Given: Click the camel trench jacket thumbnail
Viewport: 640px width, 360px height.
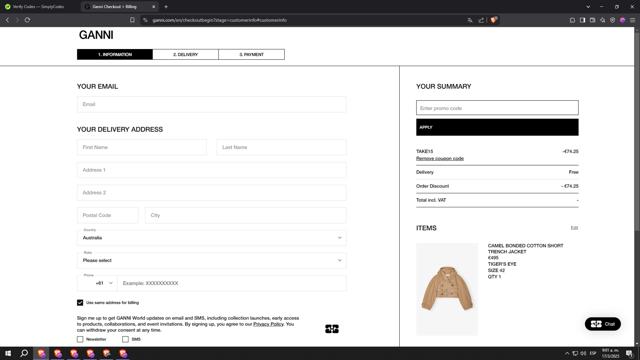Looking at the screenshot, I should pos(447,289).
